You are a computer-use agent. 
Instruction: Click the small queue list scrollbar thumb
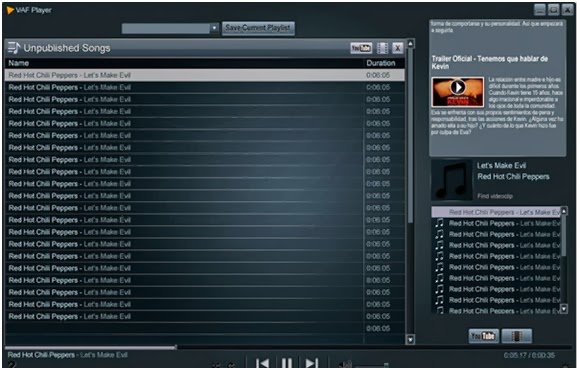(x=564, y=235)
